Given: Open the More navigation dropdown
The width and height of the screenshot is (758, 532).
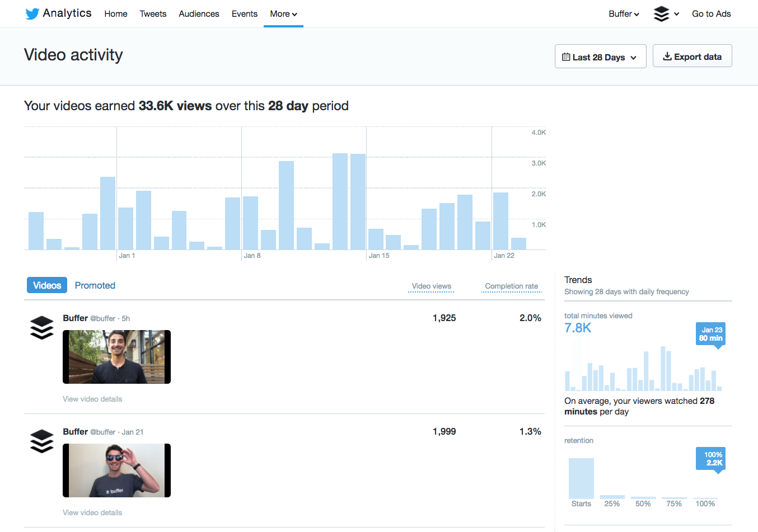Looking at the screenshot, I should pyautogui.click(x=283, y=14).
